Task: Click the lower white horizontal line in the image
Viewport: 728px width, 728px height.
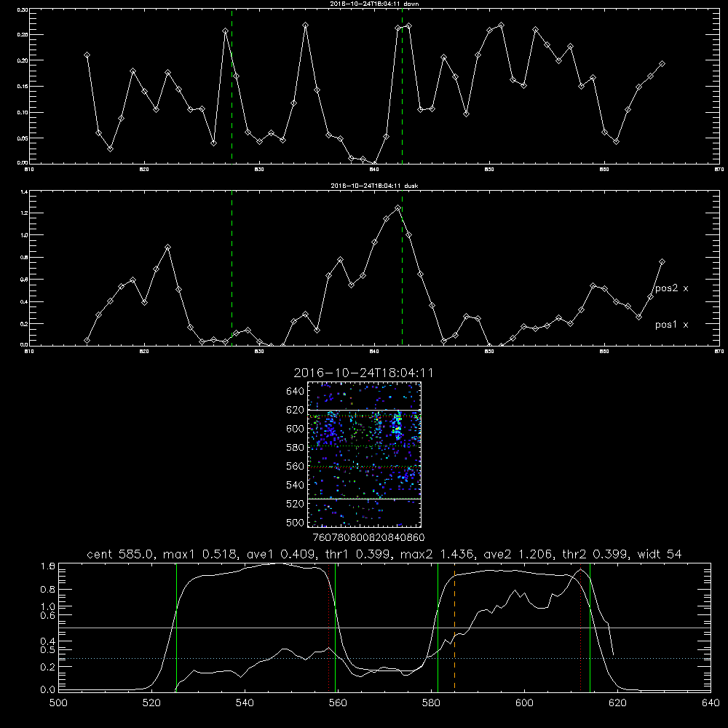Action: click(x=364, y=499)
